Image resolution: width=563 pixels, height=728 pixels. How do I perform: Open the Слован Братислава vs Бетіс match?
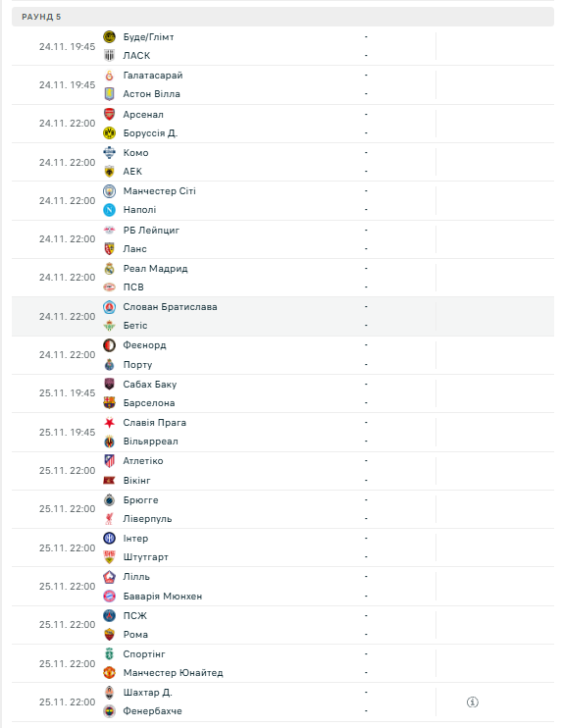pos(282,316)
